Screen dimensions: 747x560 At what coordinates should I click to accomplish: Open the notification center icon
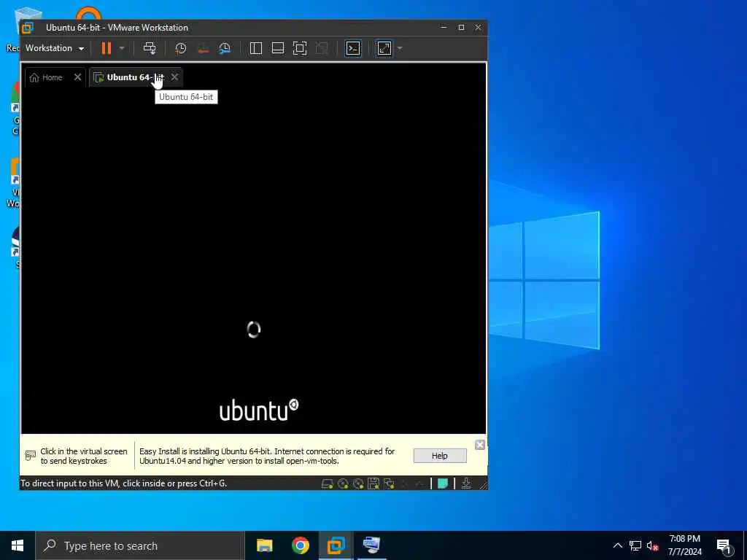(x=723, y=545)
